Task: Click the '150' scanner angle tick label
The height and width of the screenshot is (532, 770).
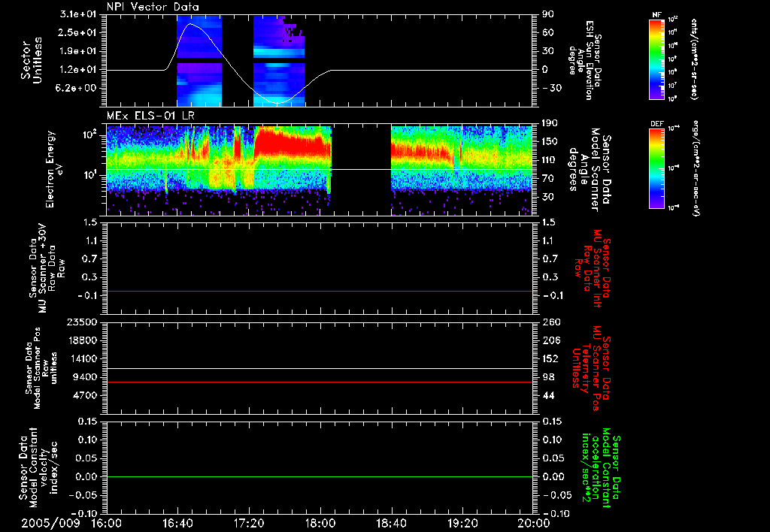Action: 550,142
